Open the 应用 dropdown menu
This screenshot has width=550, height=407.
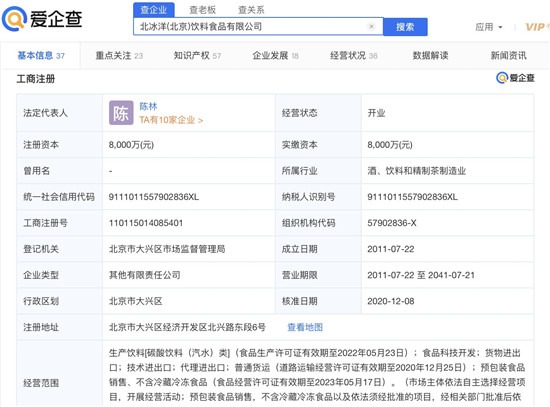point(489,27)
